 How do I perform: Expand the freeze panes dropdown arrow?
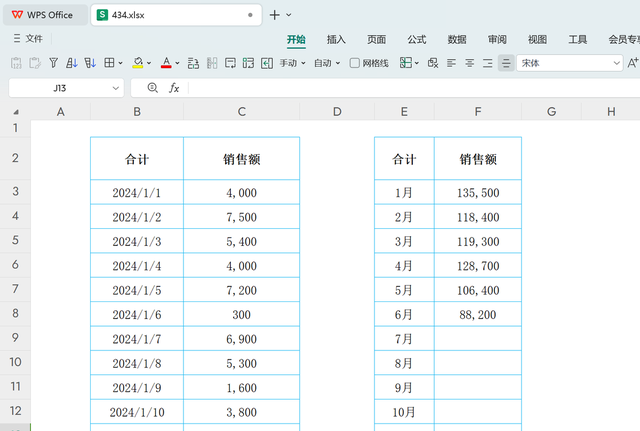[x=417, y=63]
